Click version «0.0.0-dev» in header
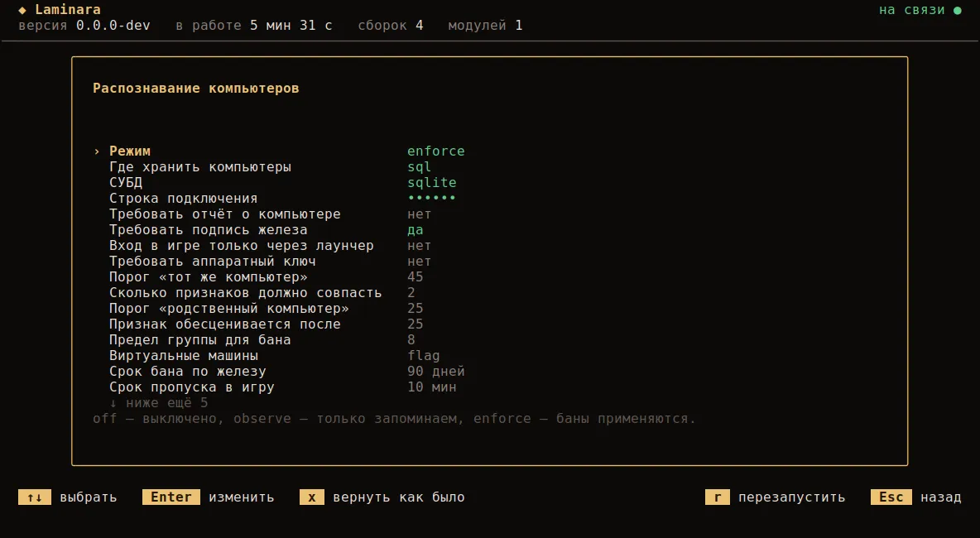 [113, 26]
